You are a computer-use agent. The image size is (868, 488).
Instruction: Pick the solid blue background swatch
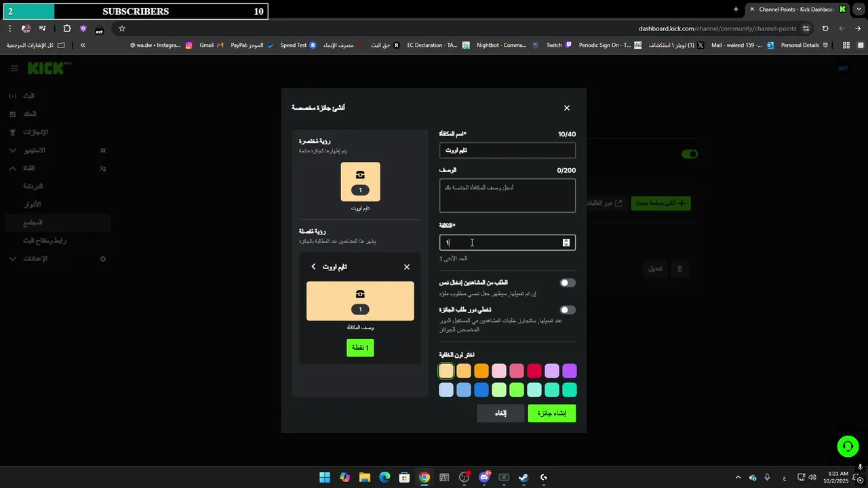(x=481, y=390)
